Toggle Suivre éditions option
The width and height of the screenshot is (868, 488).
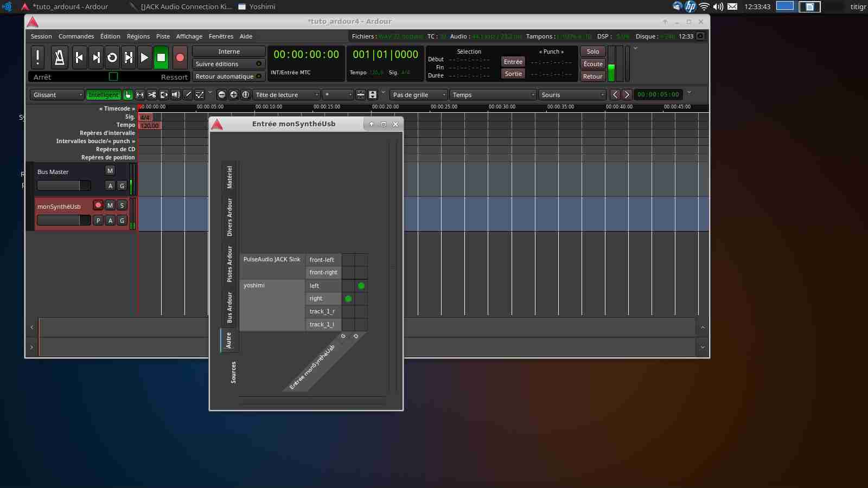[228, 64]
